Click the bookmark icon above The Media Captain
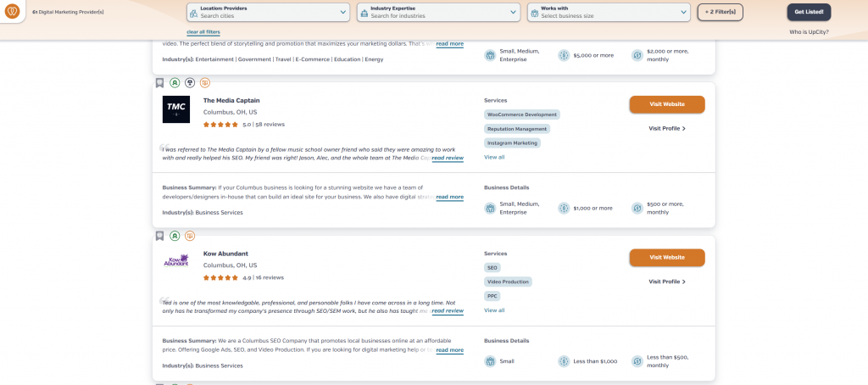This screenshot has width=868, height=385. coord(159,82)
